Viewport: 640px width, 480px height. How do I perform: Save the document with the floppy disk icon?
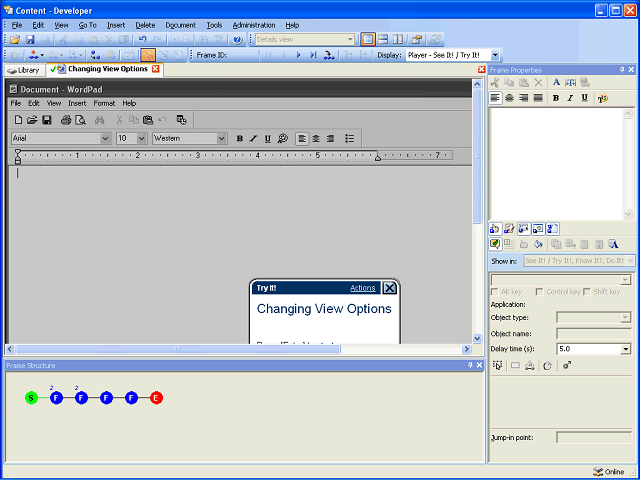tap(30, 40)
